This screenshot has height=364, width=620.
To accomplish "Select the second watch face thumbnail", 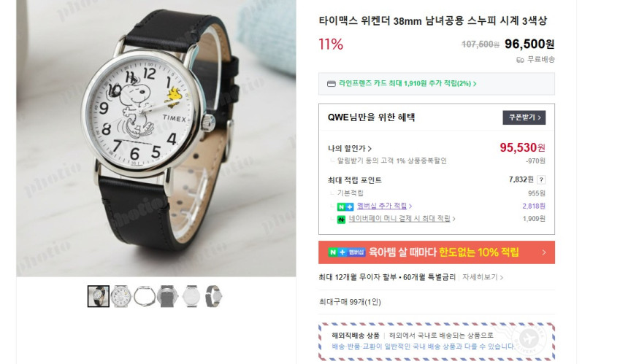I will click(x=121, y=296).
